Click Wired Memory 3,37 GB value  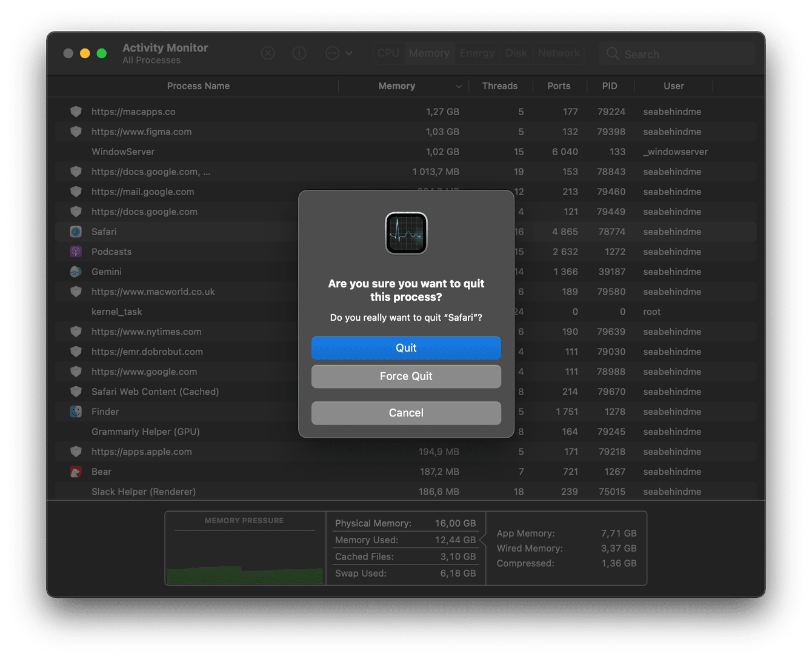click(x=619, y=548)
